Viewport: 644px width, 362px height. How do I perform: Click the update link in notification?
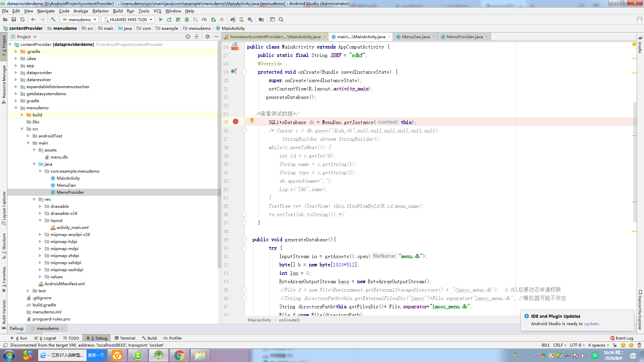pyautogui.click(x=591, y=324)
